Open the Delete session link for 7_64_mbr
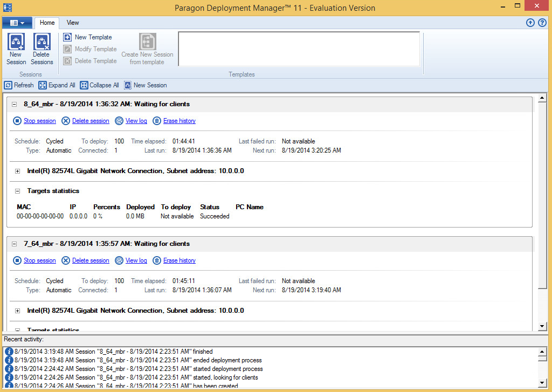Screen dimensions: 552x392 pos(91,260)
